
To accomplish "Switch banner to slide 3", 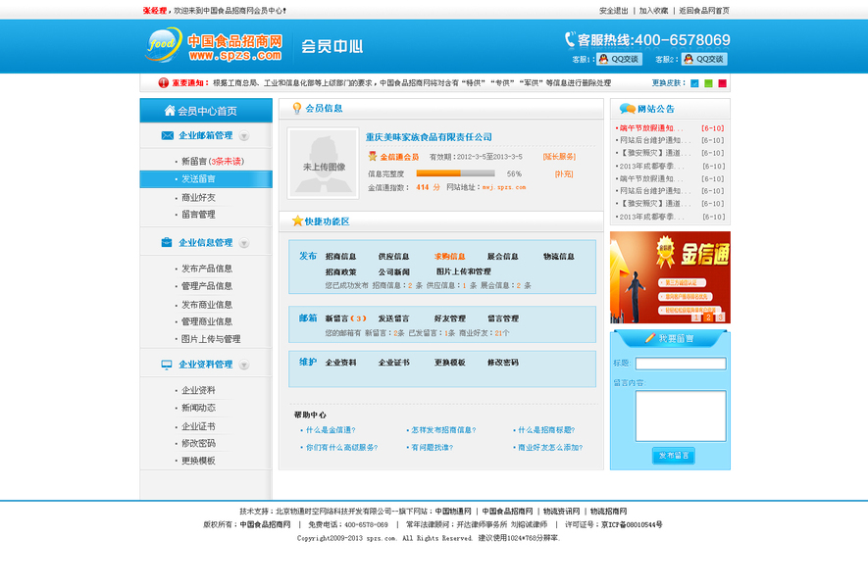I will 720,318.
